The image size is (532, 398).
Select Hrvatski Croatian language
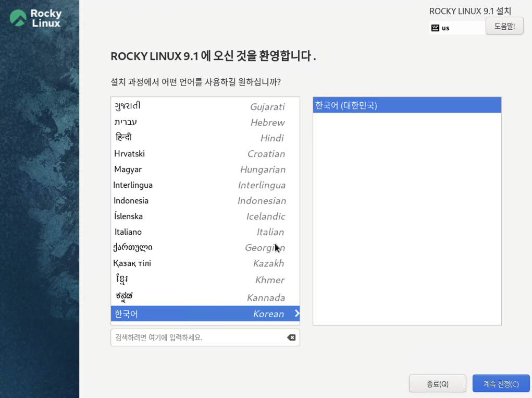pyautogui.click(x=205, y=153)
